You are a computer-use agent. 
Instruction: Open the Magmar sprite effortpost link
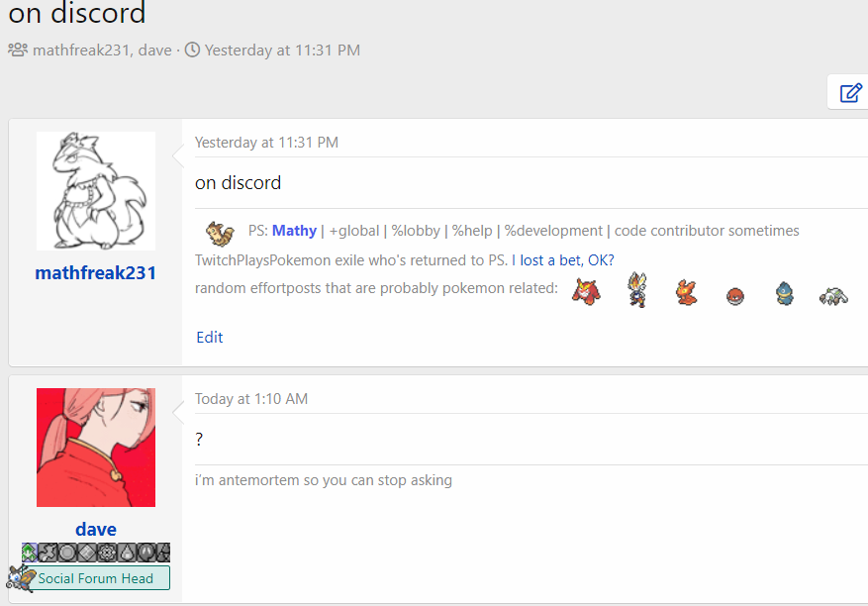(687, 292)
